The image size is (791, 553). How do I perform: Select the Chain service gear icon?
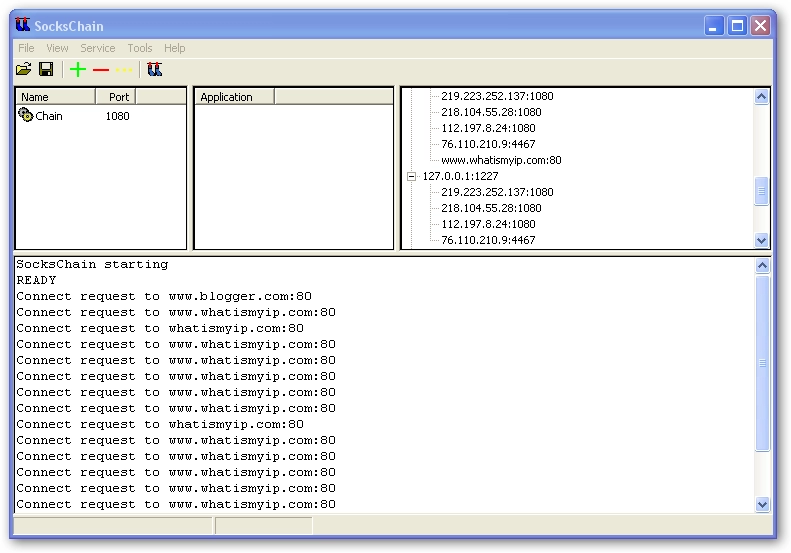(26, 115)
